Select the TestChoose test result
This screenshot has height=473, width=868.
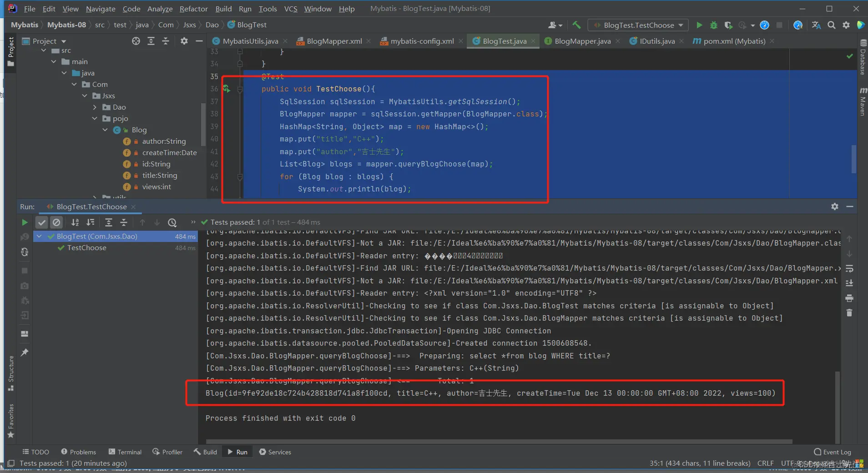tap(86, 248)
